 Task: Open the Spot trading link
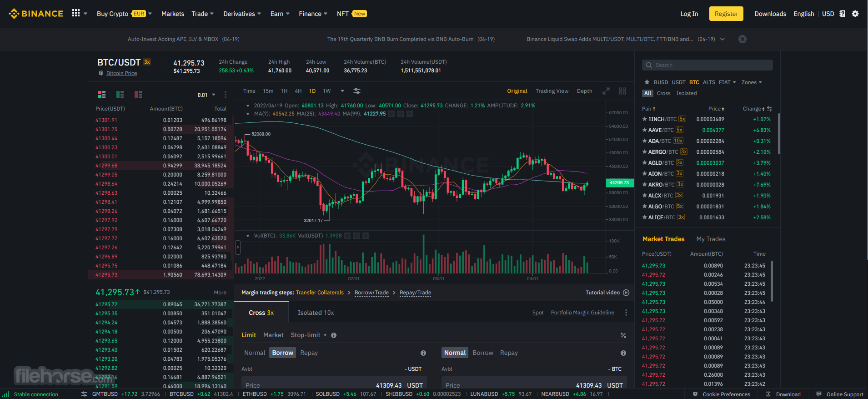(538, 313)
